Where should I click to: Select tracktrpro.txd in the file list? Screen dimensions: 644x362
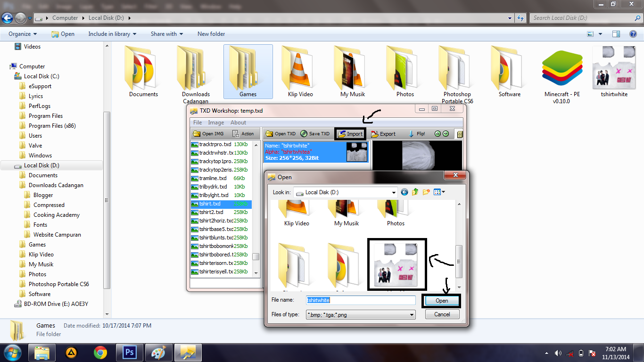[221, 144]
